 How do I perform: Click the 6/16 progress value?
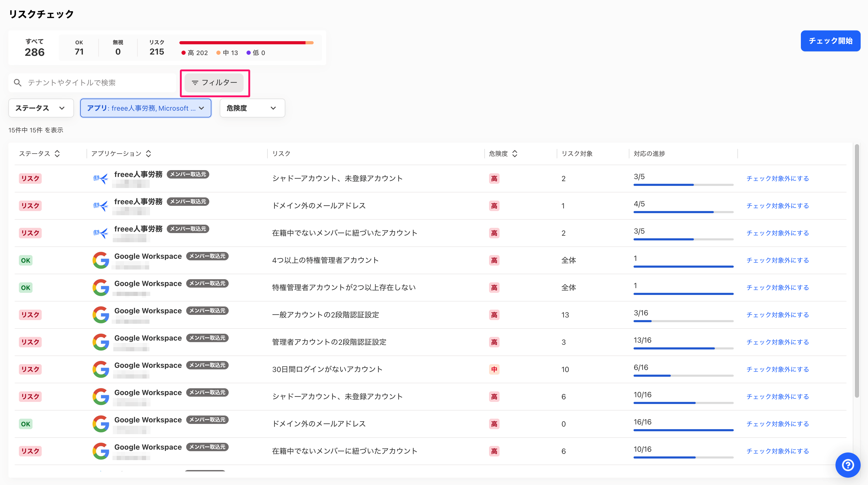pos(641,368)
